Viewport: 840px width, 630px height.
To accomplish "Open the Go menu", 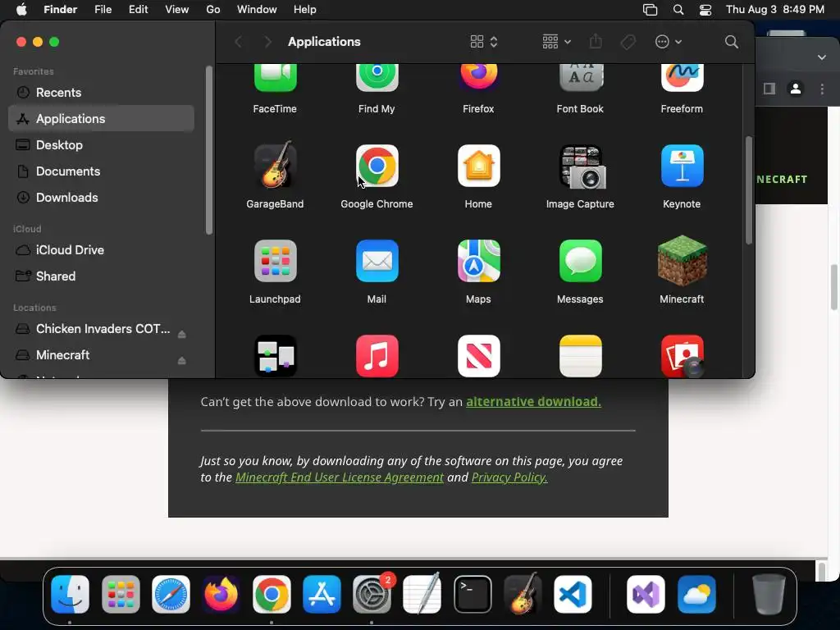I will [x=213, y=10].
